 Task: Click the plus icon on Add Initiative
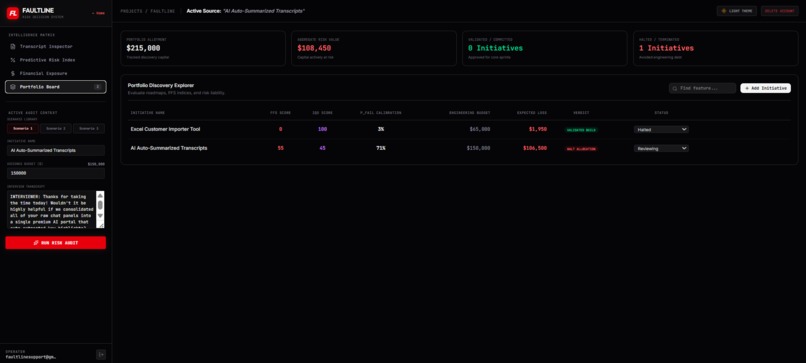(747, 88)
